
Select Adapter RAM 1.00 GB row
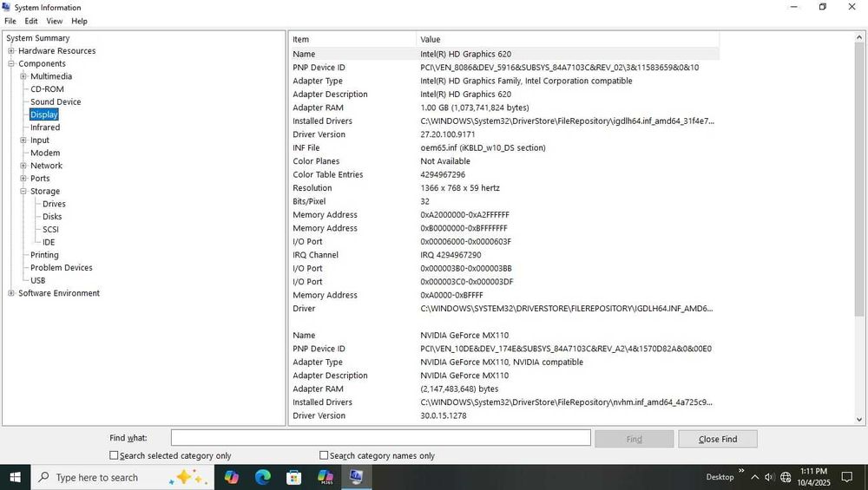[504, 108]
